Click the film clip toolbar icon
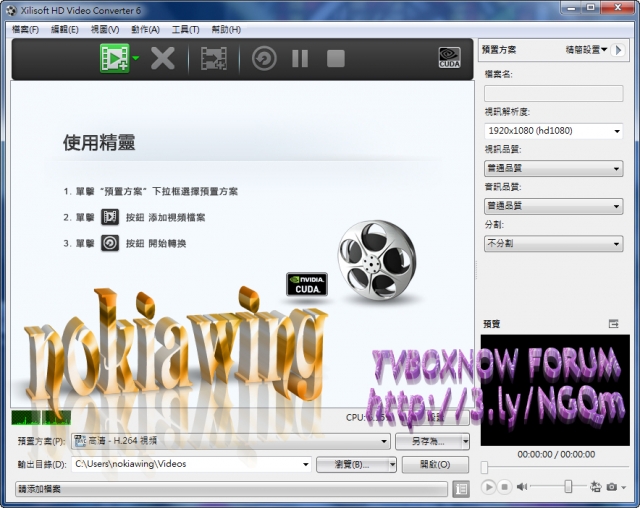 click(213, 59)
